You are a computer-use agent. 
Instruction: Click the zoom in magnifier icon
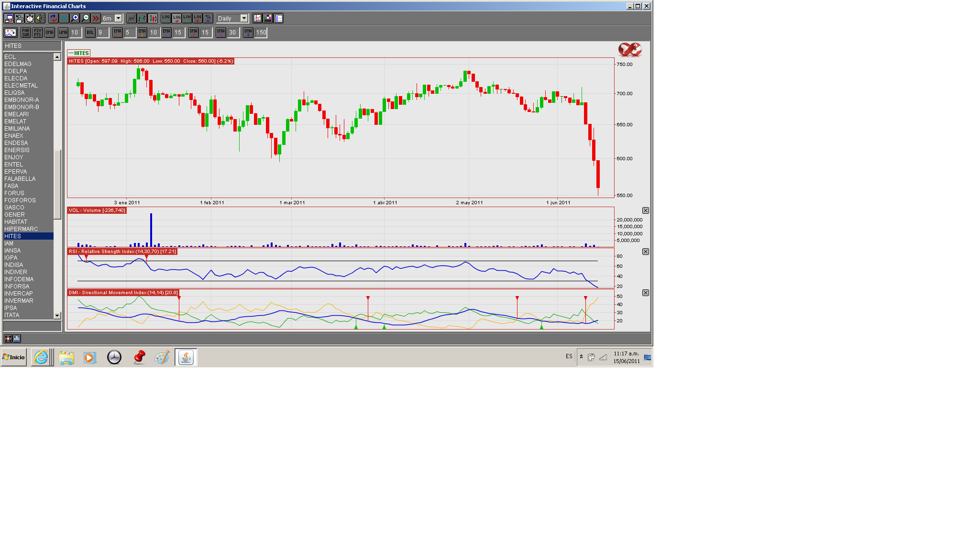tap(75, 18)
